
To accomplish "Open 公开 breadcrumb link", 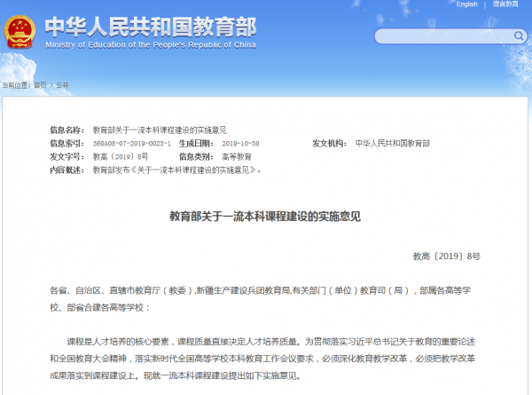I will point(62,85).
